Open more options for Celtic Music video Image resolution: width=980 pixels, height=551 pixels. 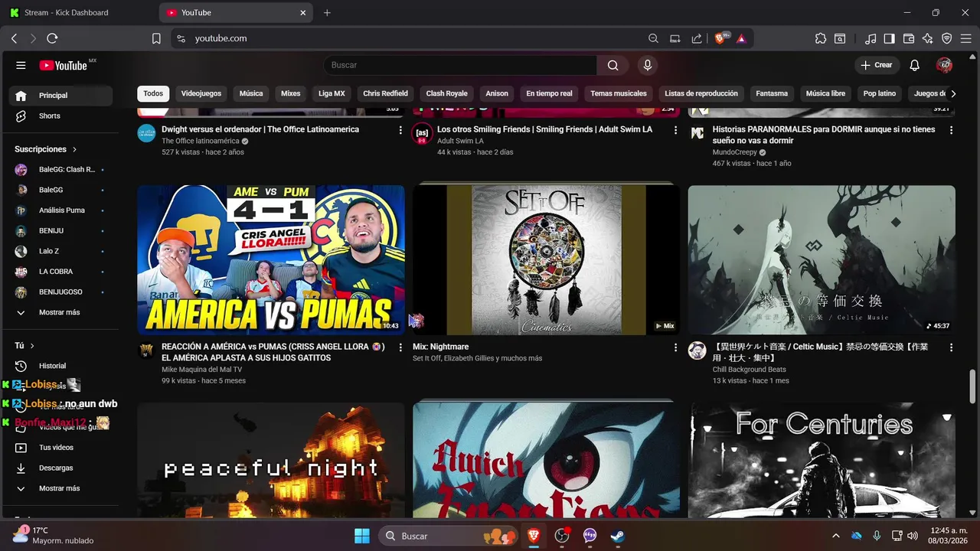951,347
